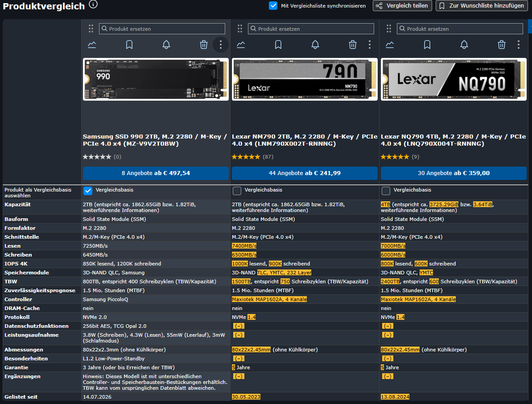Image resolution: width=532 pixels, height=404 pixels.
Task: Select the Controller row label
Action: [x=18, y=300]
